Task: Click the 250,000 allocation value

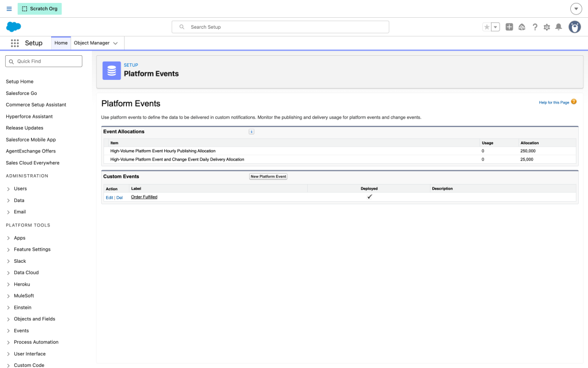Action: (528, 151)
